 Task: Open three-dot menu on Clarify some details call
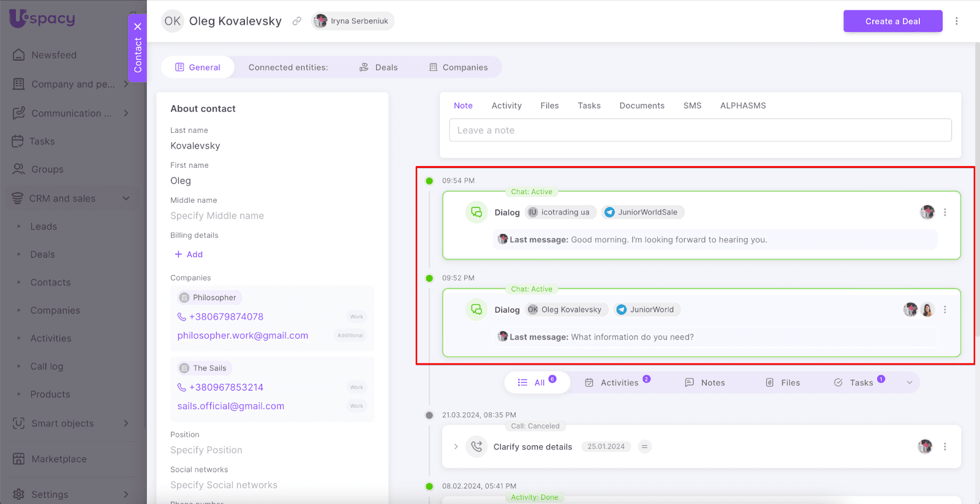tap(944, 446)
